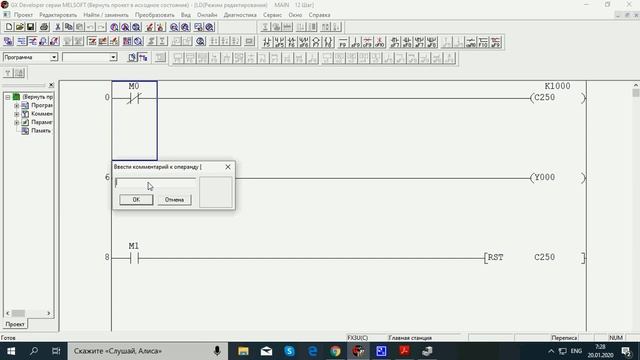Select Память item in project tree
This screenshot has height=360, width=640.
click(x=41, y=131)
